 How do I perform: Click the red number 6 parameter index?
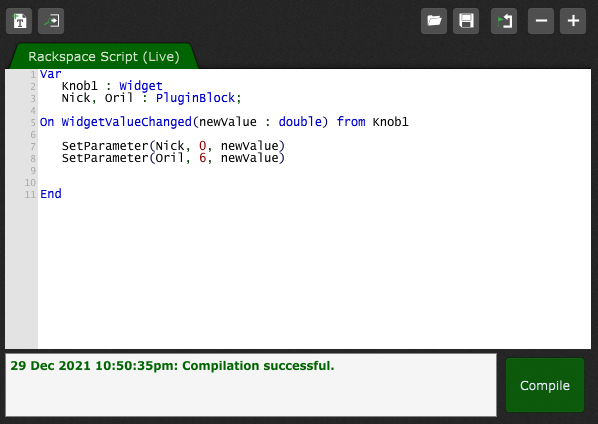point(202,158)
